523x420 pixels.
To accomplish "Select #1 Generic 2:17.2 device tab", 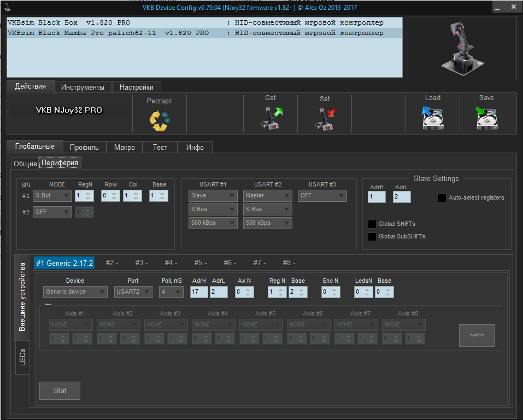I will tap(64, 263).
